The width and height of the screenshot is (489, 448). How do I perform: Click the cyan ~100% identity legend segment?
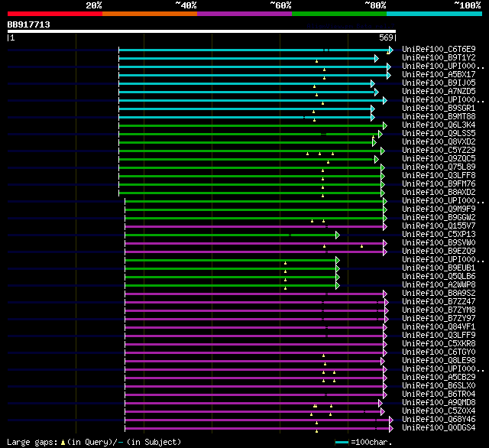pyautogui.click(x=435, y=14)
